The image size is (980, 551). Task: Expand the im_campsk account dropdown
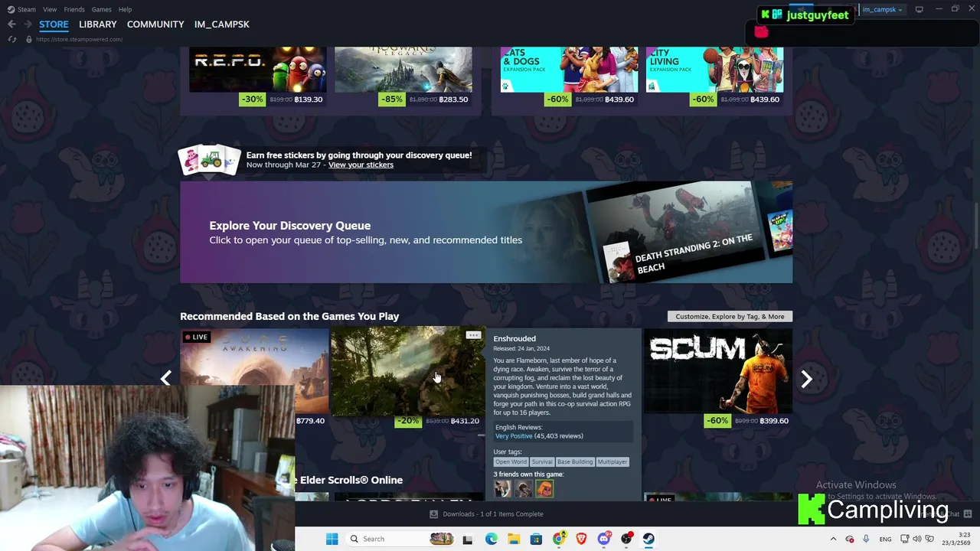pyautogui.click(x=882, y=9)
